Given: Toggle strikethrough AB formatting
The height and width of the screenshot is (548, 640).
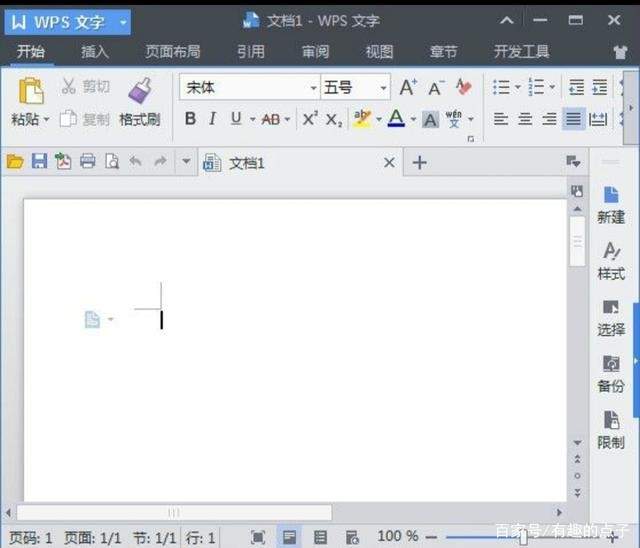Looking at the screenshot, I should pos(271,120).
